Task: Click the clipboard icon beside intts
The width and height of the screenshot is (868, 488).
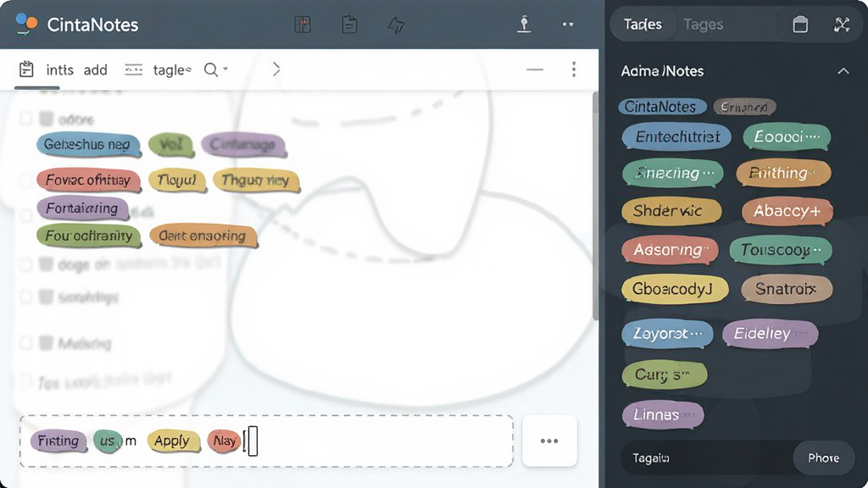Action: pos(26,69)
